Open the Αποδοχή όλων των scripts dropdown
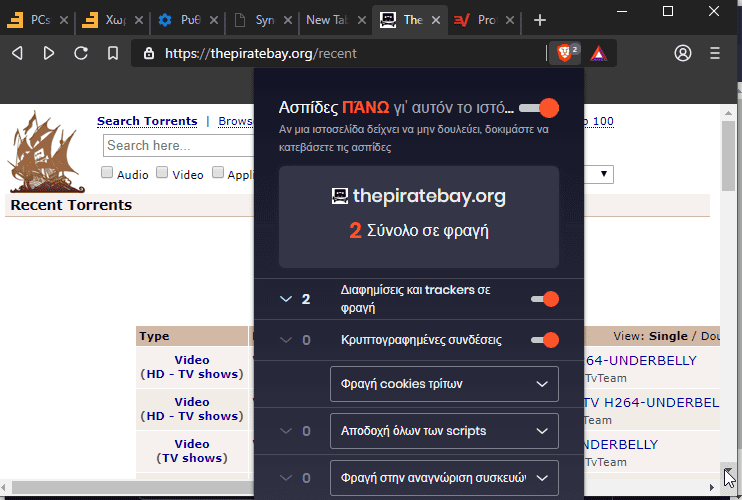Image resolution: width=742 pixels, height=500 pixels. coord(444,431)
